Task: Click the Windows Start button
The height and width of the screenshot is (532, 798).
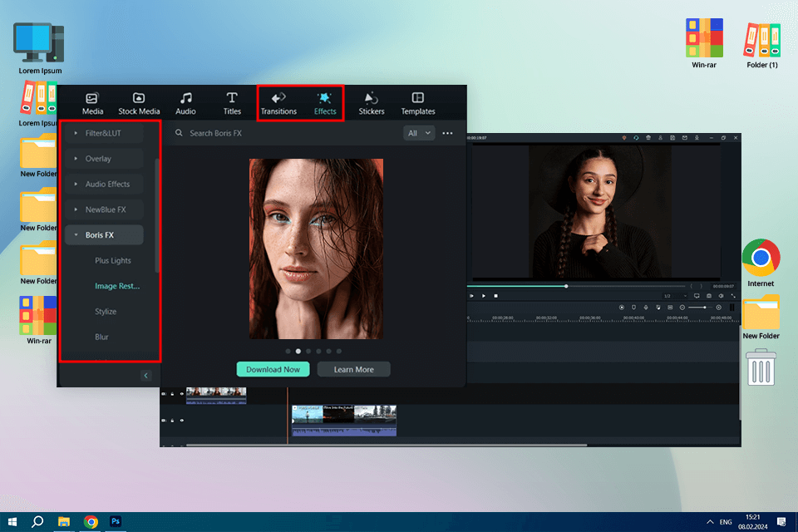Action: coord(12,521)
